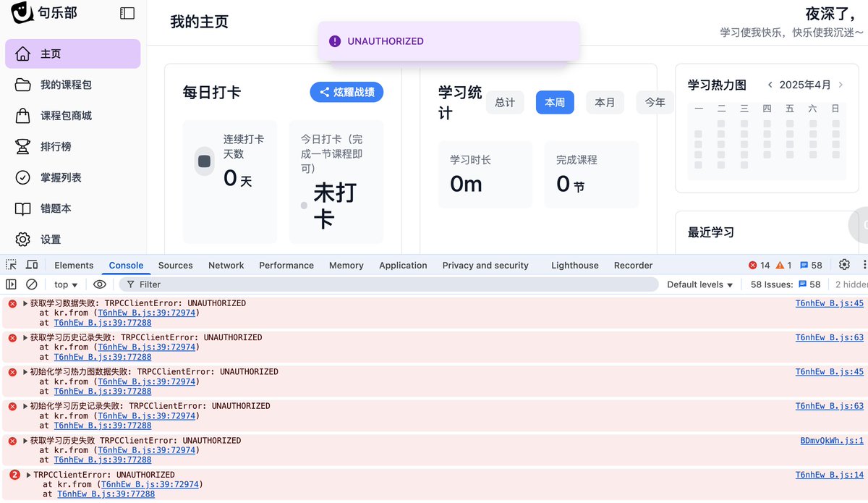Viewport: 868px width, 503px height.
Task: Click the 炫耀战绩 share button
Action: click(x=346, y=92)
